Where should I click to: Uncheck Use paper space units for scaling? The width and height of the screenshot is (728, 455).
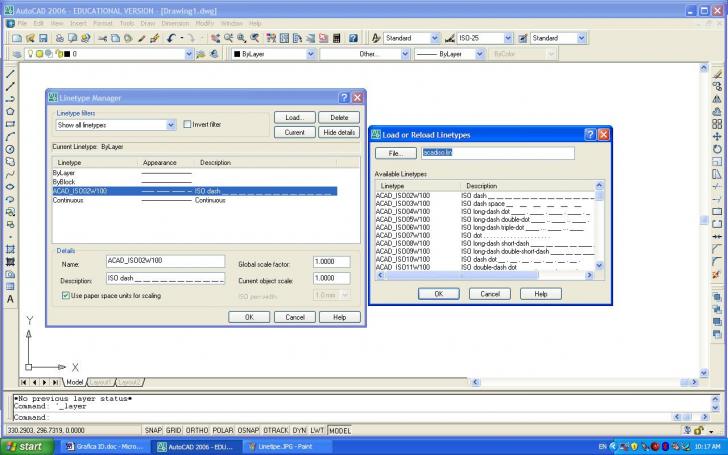coord(66,296)
